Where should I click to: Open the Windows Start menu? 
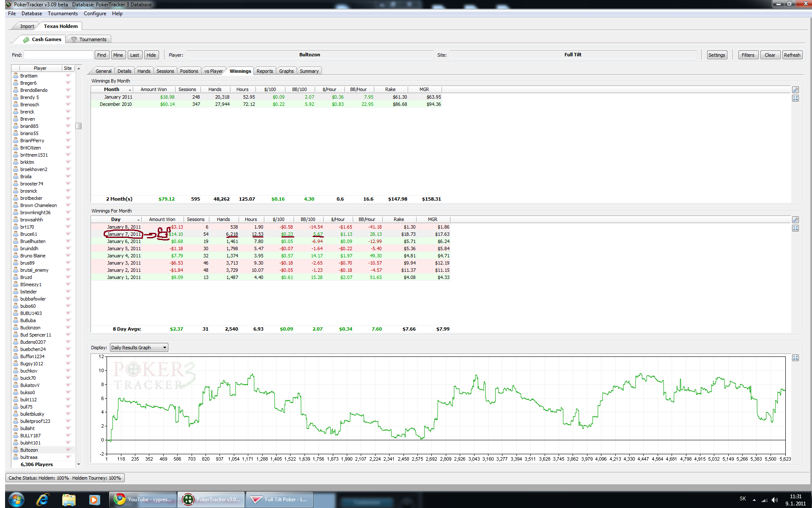pyautogui.click(x=16, y=500)
